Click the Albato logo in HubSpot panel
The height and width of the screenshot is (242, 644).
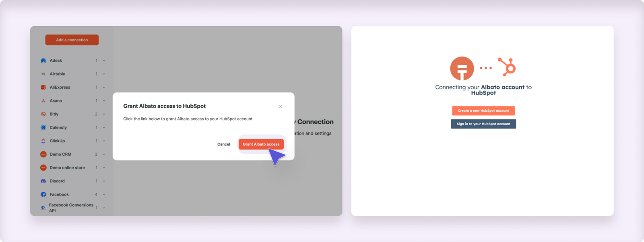click(462, 68)
